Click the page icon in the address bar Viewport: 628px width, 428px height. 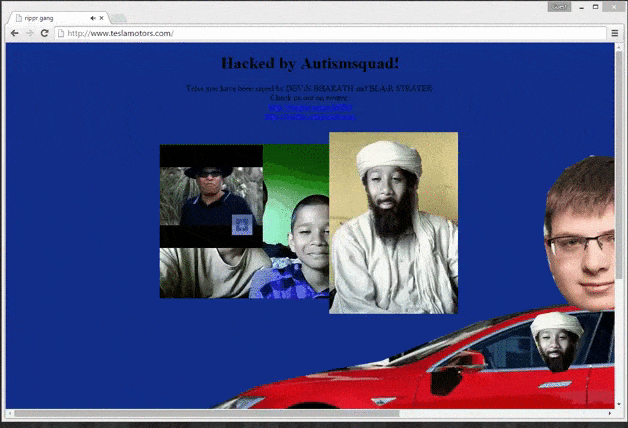click(61, 33)
